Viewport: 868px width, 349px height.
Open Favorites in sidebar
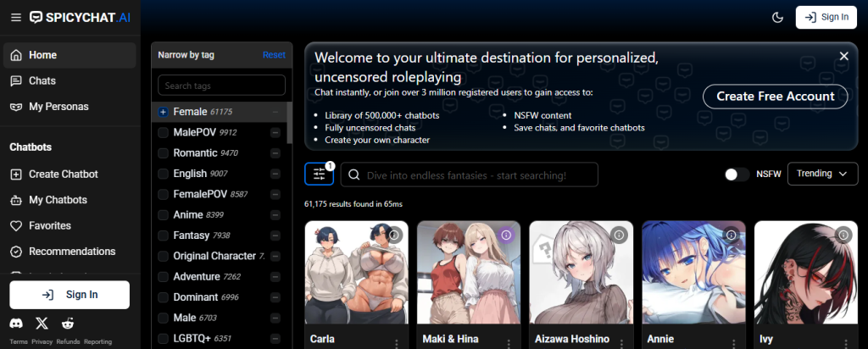(x=70, y=225)
